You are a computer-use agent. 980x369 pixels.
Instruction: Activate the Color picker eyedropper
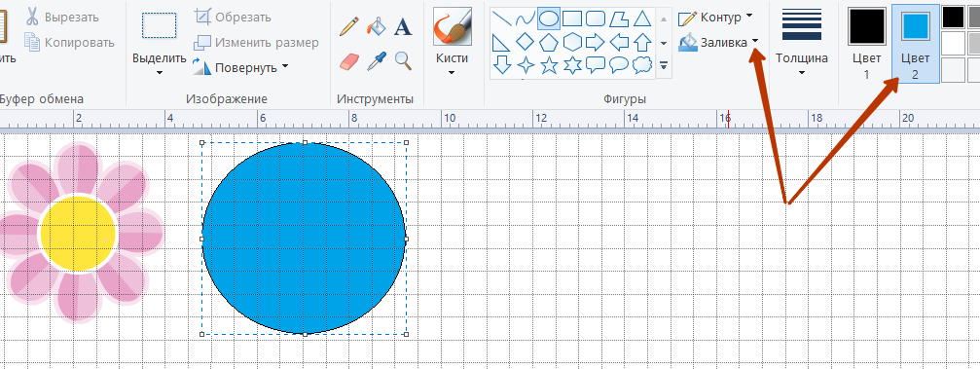click(x=376, y=61)
